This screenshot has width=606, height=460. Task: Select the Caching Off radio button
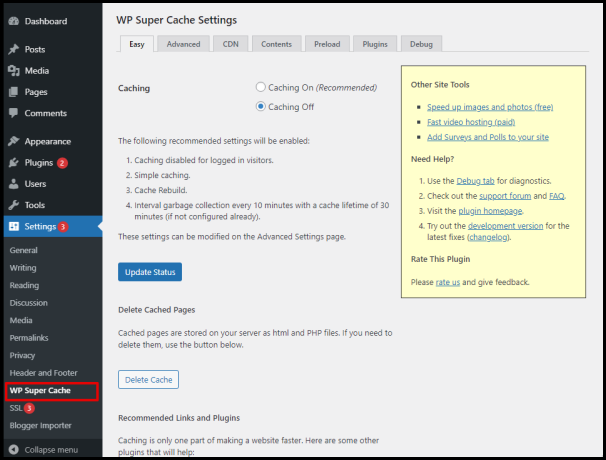point(261,106)
